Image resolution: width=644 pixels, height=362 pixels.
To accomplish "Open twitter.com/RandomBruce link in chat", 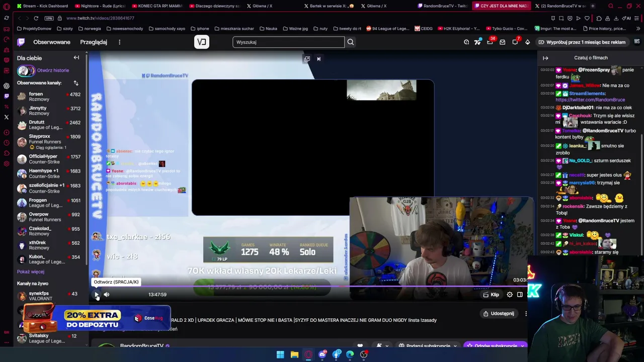I will coord(590,100).
